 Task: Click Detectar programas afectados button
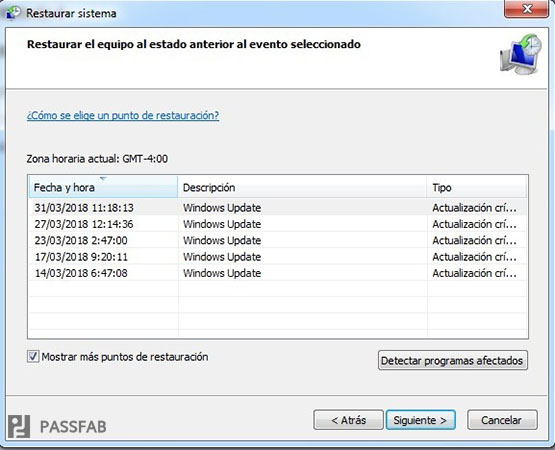[453, 360]
